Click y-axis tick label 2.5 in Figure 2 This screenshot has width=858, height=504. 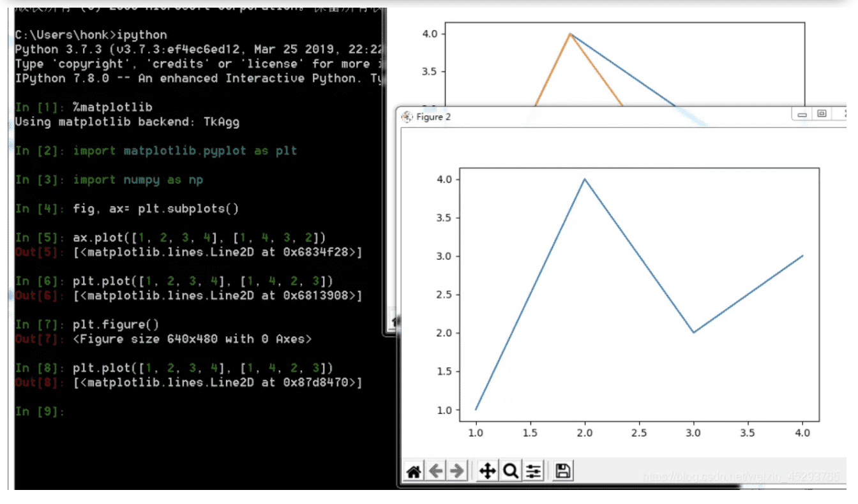(444, 294)
